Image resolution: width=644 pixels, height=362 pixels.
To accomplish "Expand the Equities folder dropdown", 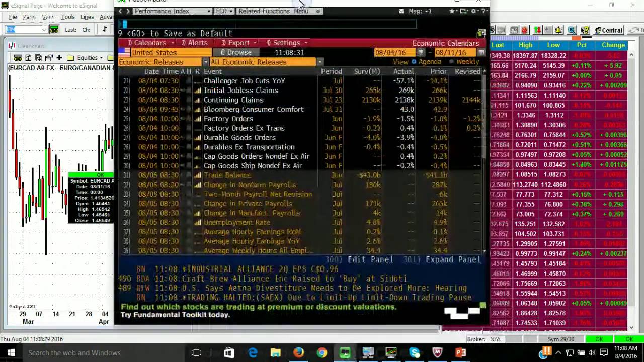I will tap(101, 58).
